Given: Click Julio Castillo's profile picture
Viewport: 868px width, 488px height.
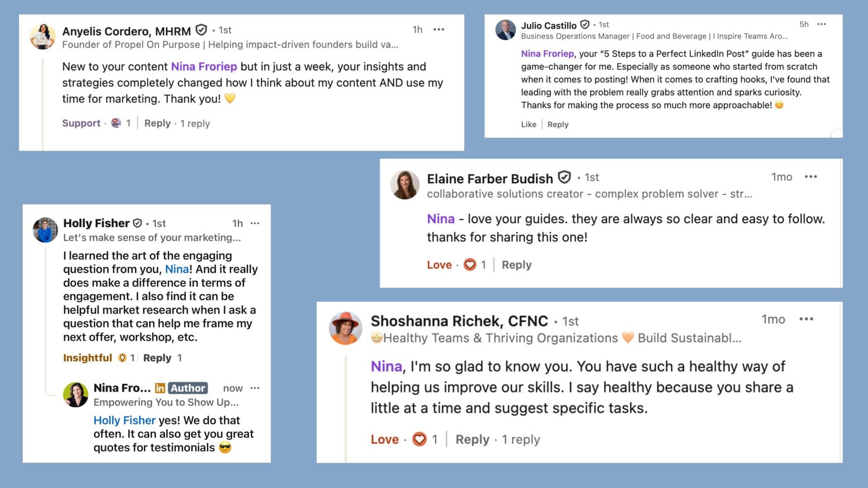Looking at the screenshot, I should click(x=506, y=30).
